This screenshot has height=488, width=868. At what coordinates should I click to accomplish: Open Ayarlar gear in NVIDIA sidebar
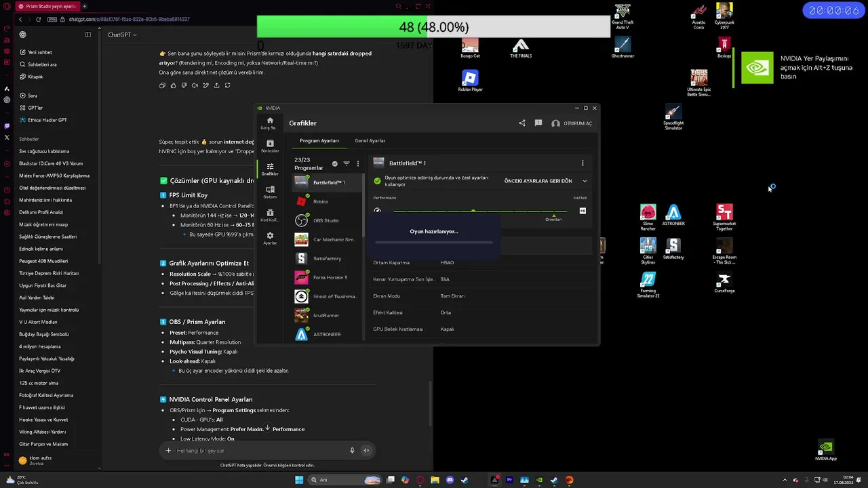pos(270,239)
